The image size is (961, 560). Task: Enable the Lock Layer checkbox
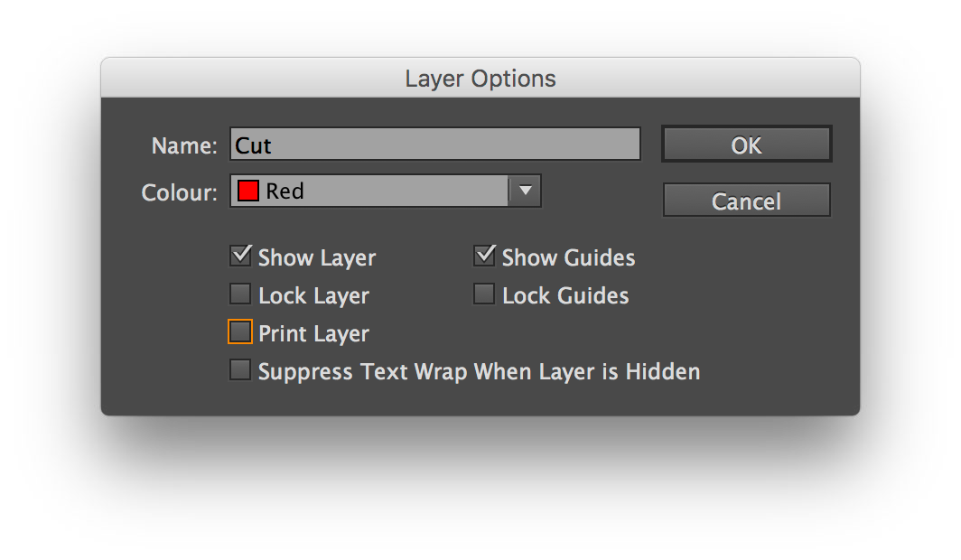coord(240,294)
